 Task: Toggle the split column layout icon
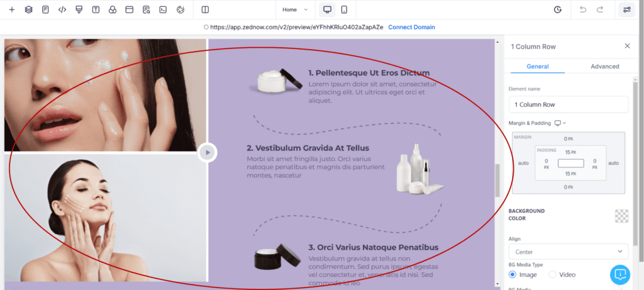pyautogui.click(x=206, y=10)
